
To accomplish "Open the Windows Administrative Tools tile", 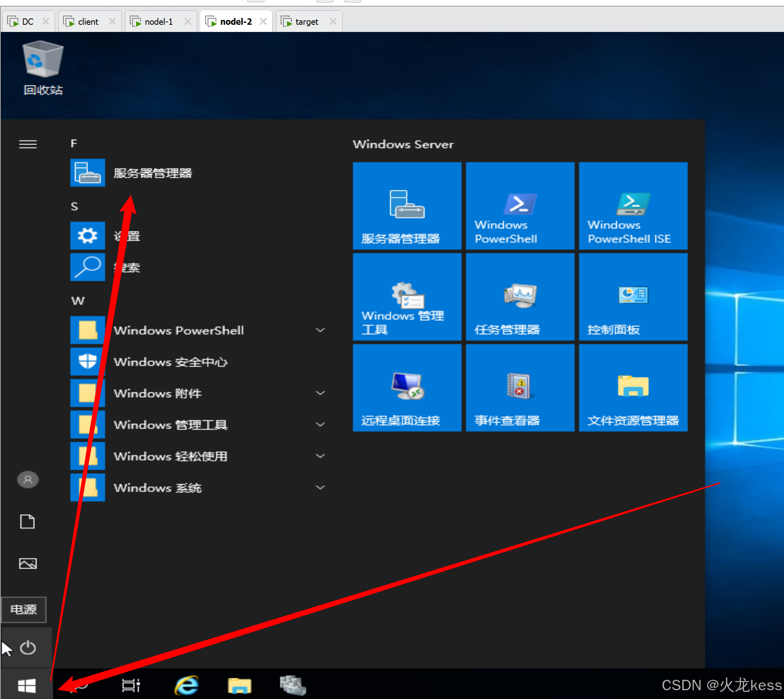I will (x=407, y=297).
